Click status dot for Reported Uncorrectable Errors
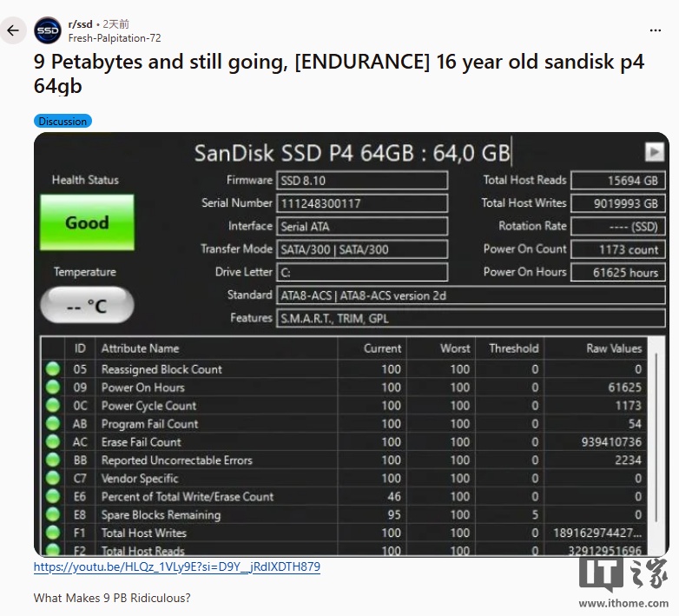 tap(53, 460)
